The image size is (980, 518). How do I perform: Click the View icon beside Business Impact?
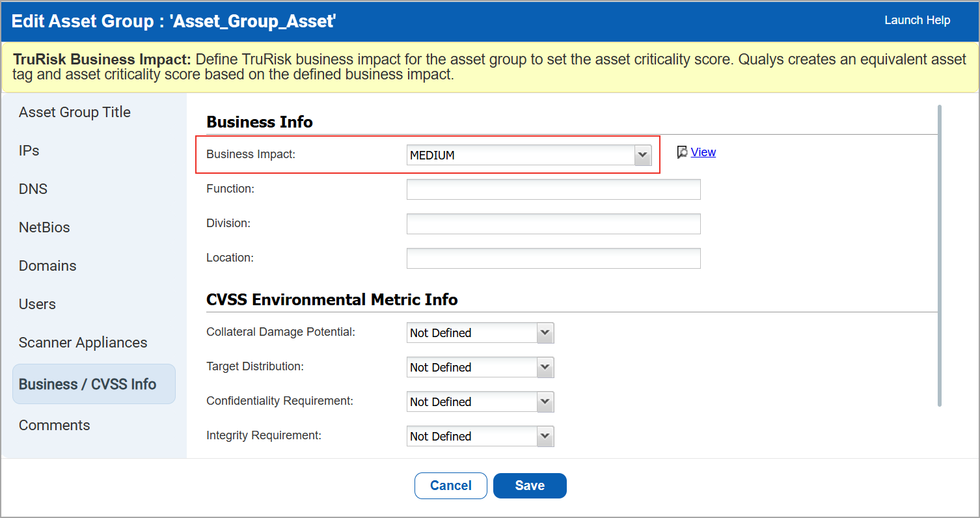(x=682, y=152)
